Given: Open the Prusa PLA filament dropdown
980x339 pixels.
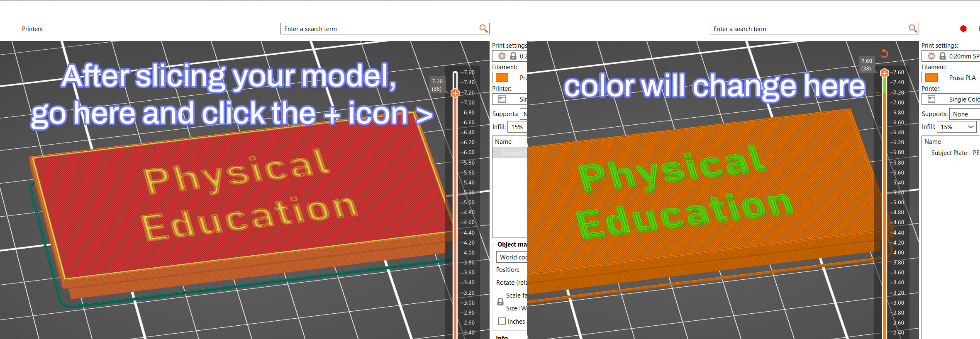Looking at the screenshot, I should pos(951,77).
